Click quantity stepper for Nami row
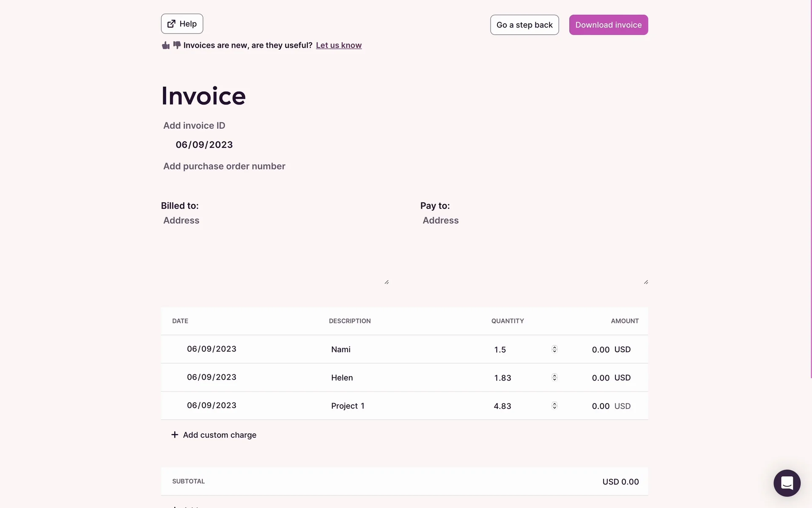The width and height of the screenshot is (812, 508). (554, 349)
